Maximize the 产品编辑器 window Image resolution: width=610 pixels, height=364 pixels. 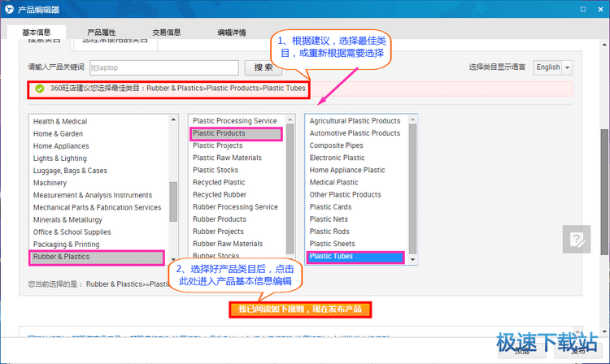point(583,9)
